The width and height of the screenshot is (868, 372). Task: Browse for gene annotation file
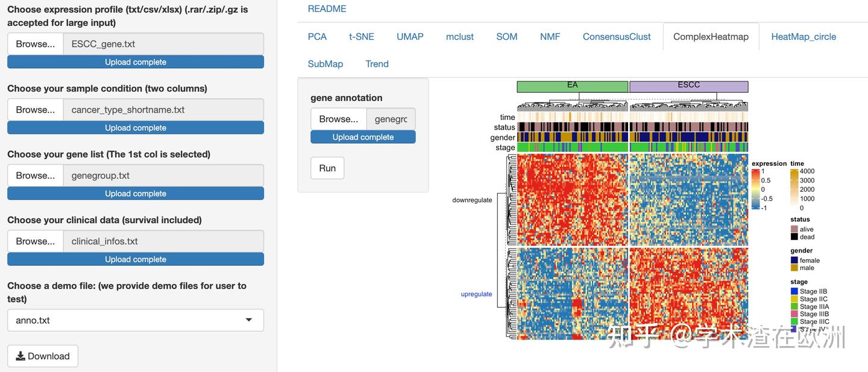(339, 119)
